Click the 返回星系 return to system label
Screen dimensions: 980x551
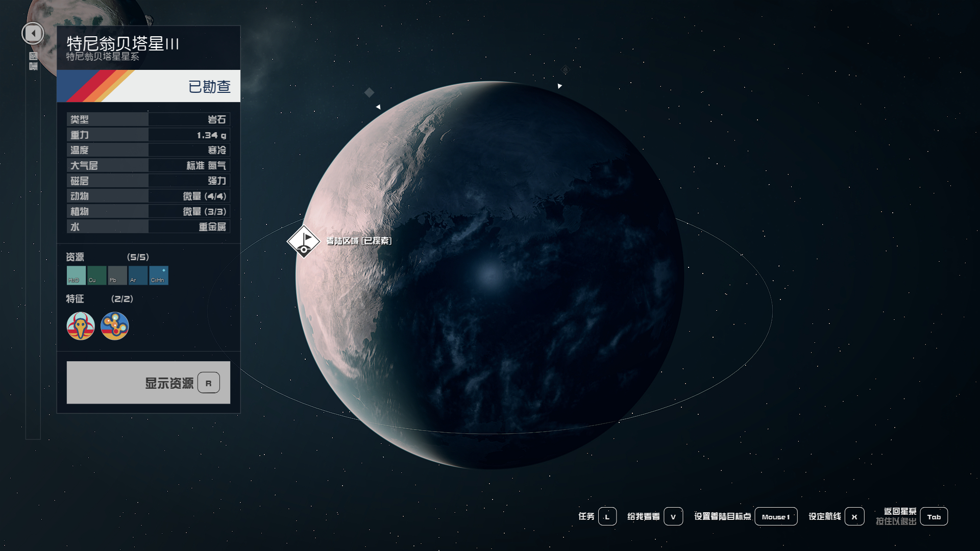coord(900,511)
